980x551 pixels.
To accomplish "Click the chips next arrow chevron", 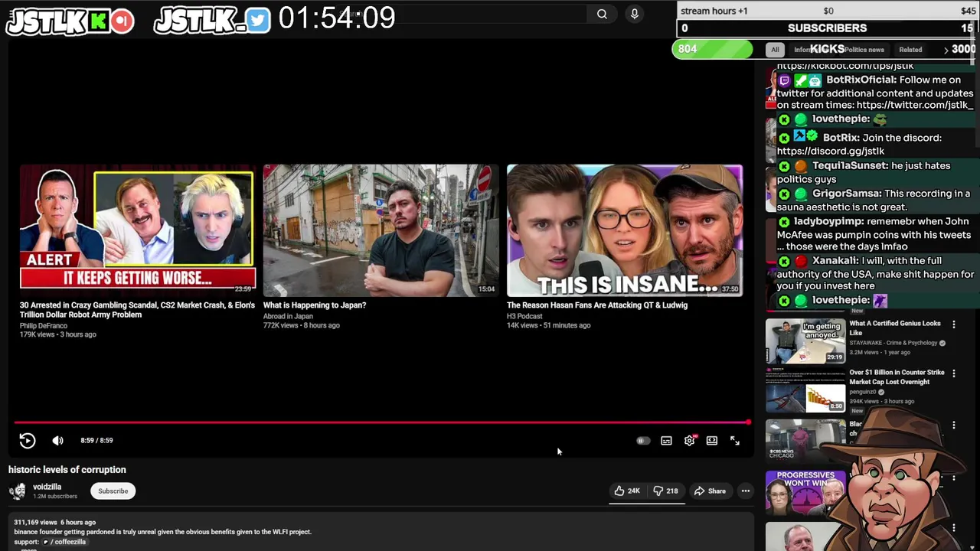I will (946, 50).
